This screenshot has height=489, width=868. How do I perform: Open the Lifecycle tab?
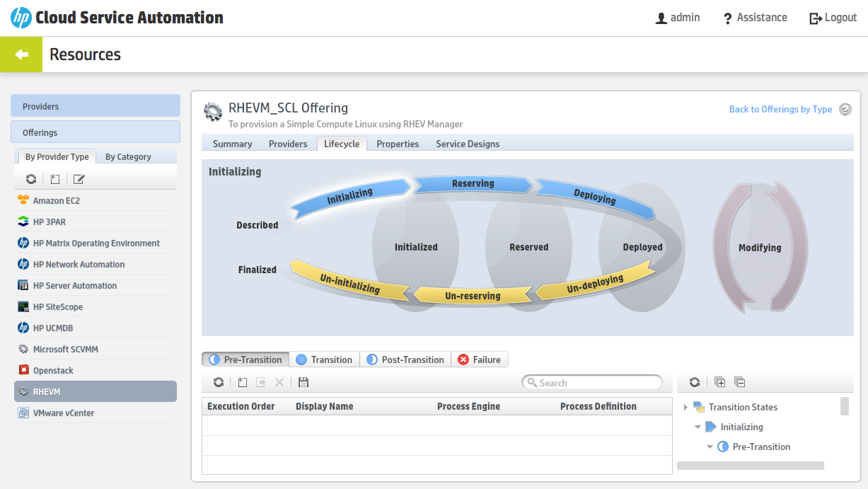pos(342,144)
